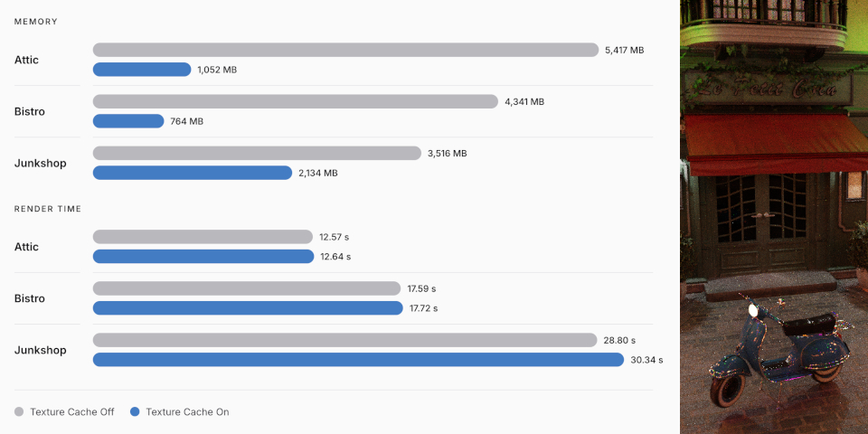
Task: Click the blue Texture Cache On legend dot
Action: (135, 412)
